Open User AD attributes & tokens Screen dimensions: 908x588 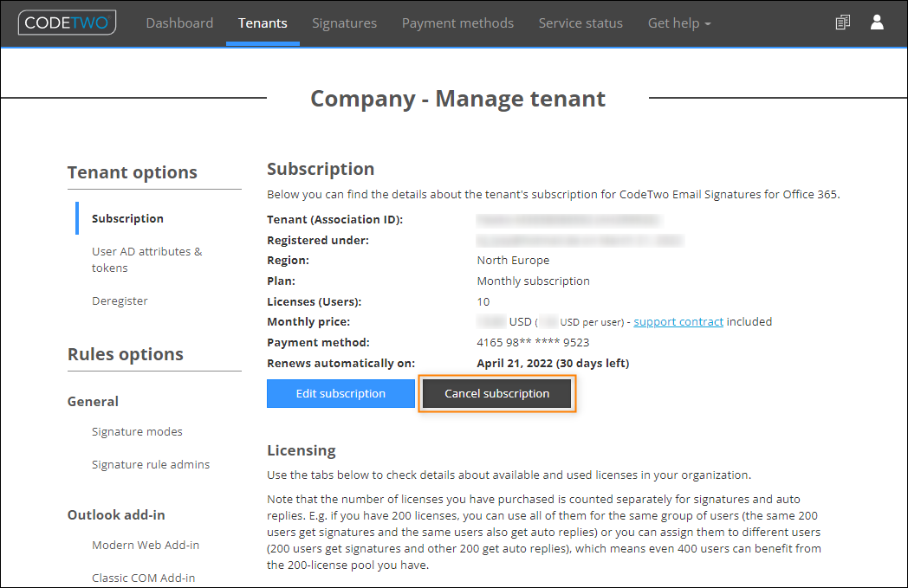[146, 260]
